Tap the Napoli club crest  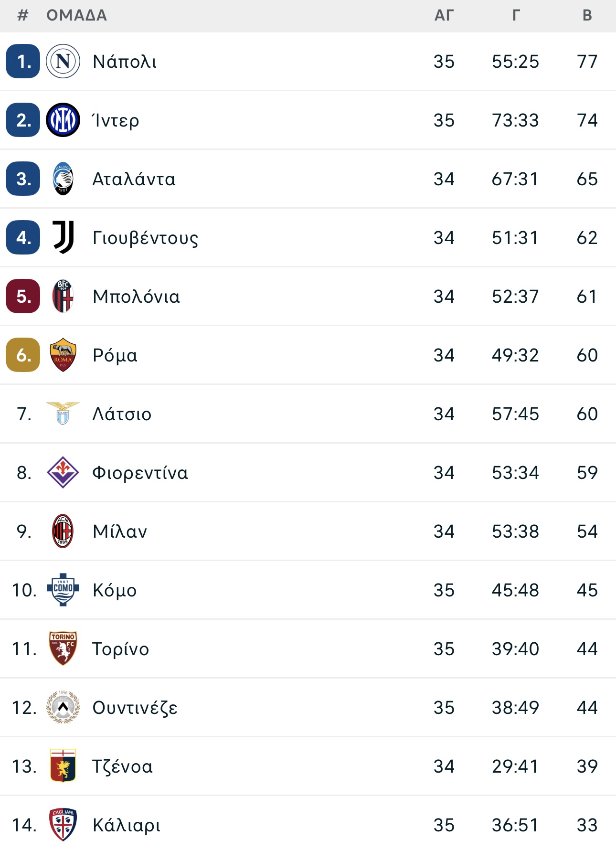pyautogui.click(x=63, y=61)
